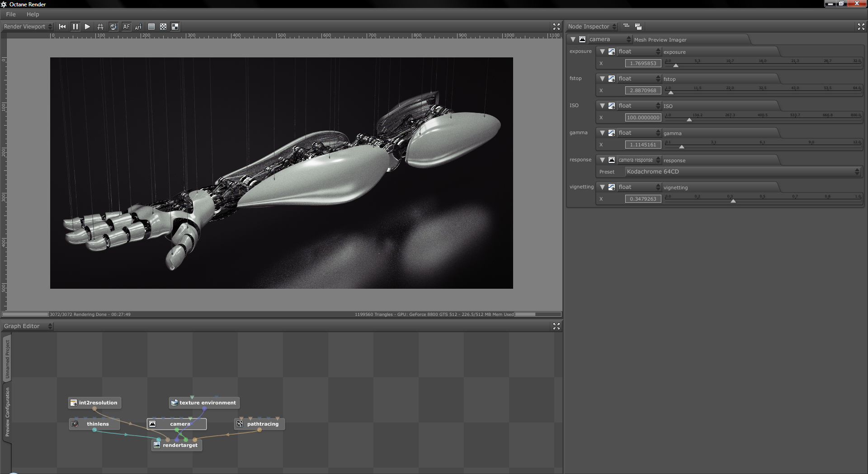868x474 pixels.
Task: Reset render with the rewind button
Action: [x=62, y=27]
